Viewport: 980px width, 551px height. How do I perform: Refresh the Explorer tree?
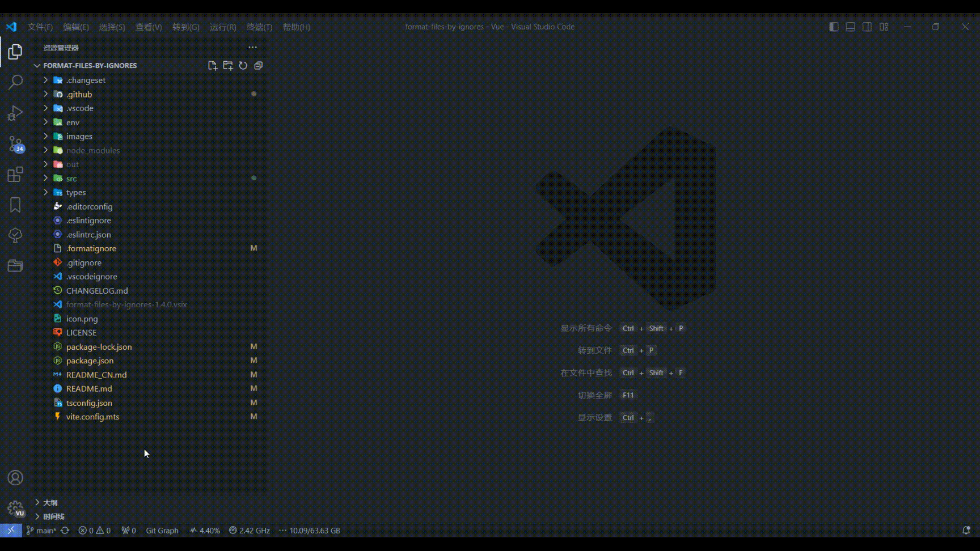pyautogui.click(x=243, y=66)
